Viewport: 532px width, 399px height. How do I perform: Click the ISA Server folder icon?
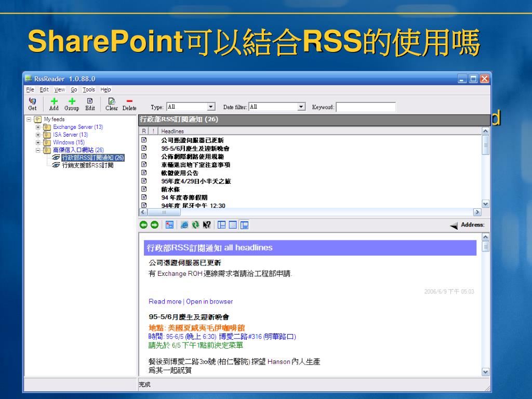[x=47, y=135]
